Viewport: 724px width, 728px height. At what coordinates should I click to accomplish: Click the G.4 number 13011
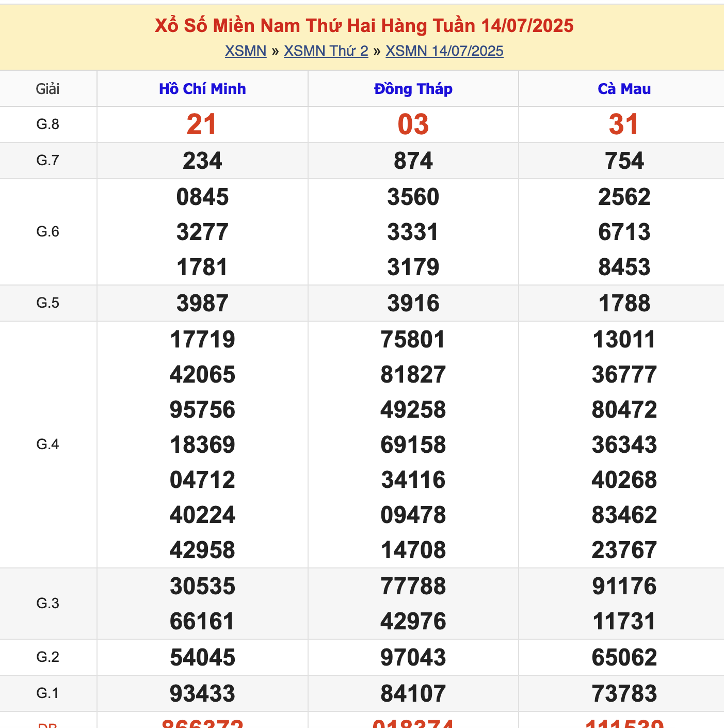[x=624, y=339]
